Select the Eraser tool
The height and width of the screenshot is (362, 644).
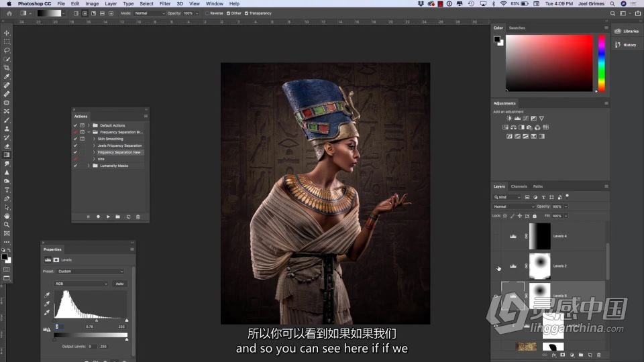click(7, 146)
